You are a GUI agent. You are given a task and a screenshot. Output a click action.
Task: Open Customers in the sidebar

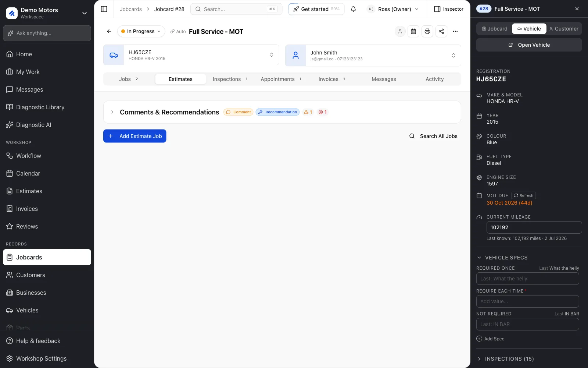47,275
